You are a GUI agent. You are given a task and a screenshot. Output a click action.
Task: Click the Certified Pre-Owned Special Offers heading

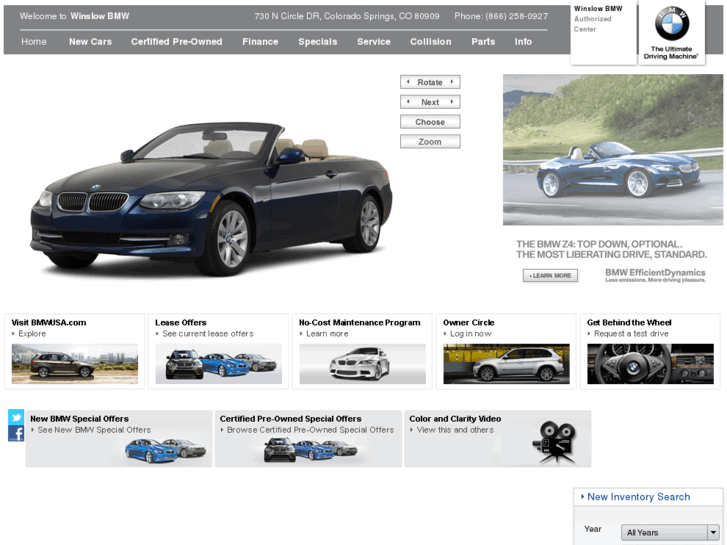(x=290, y=418)
